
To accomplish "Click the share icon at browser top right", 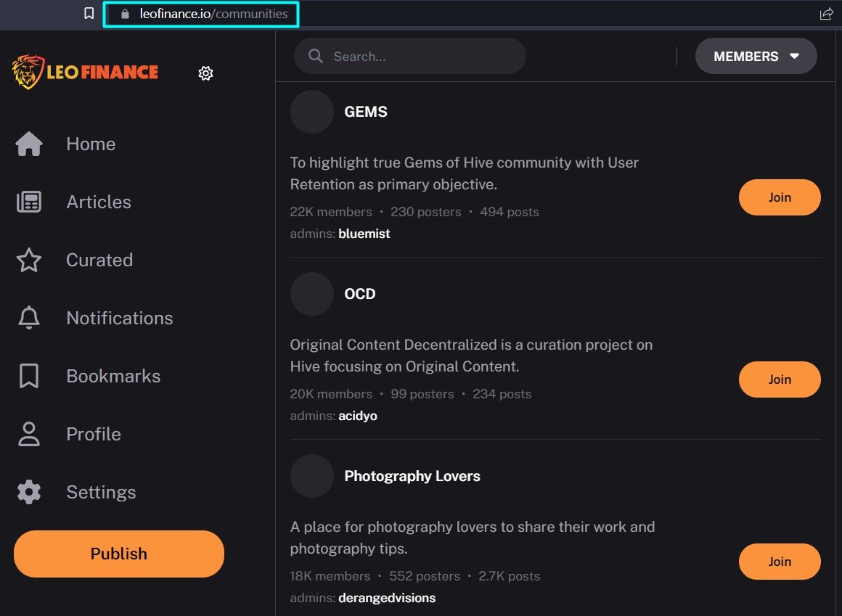I will [827, 14].
